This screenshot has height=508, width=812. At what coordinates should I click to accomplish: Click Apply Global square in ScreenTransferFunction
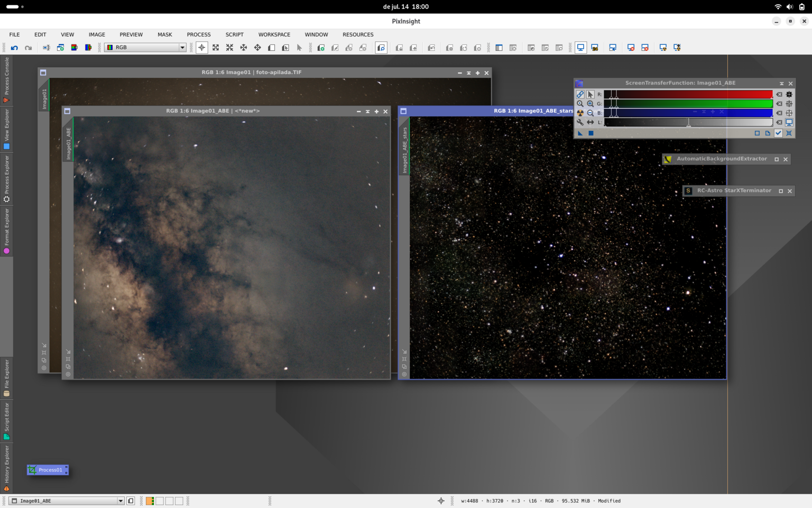coord(591,133)
